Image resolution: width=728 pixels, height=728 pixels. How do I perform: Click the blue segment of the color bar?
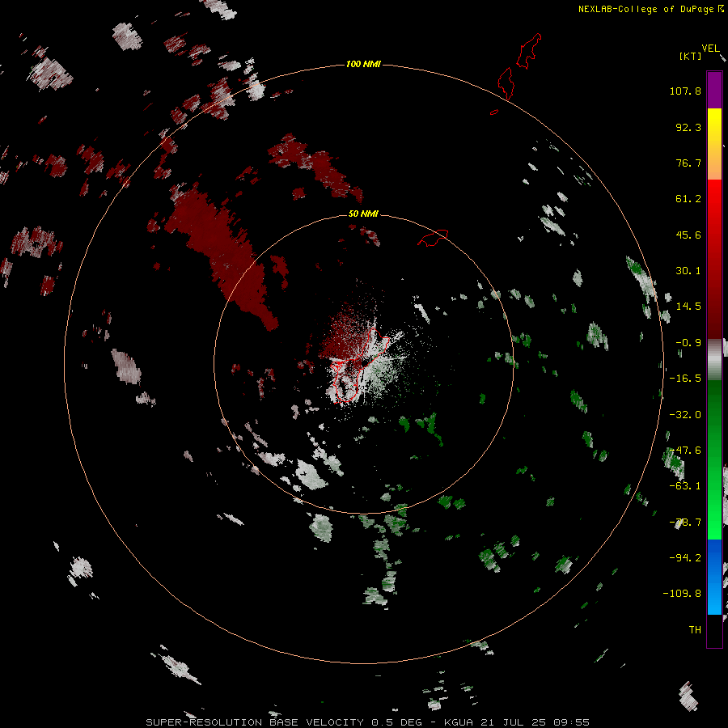click(x=714, y=577)
